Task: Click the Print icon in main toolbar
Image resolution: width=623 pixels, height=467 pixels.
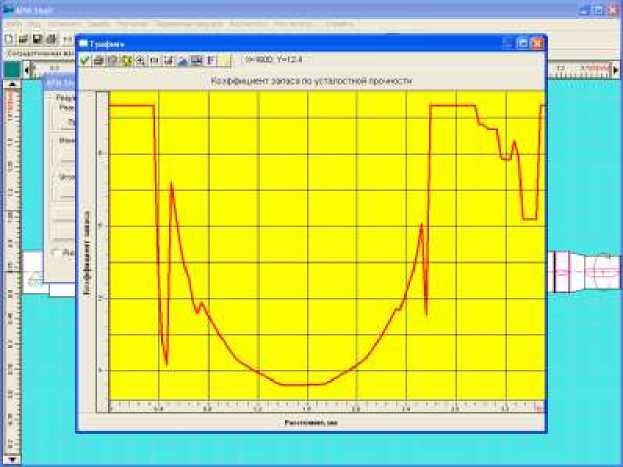Action: 50,38
